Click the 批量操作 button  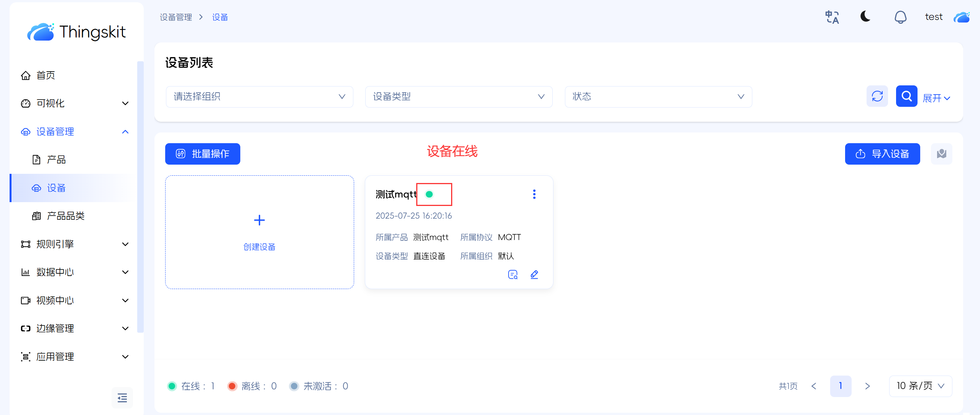pos(202,154)
